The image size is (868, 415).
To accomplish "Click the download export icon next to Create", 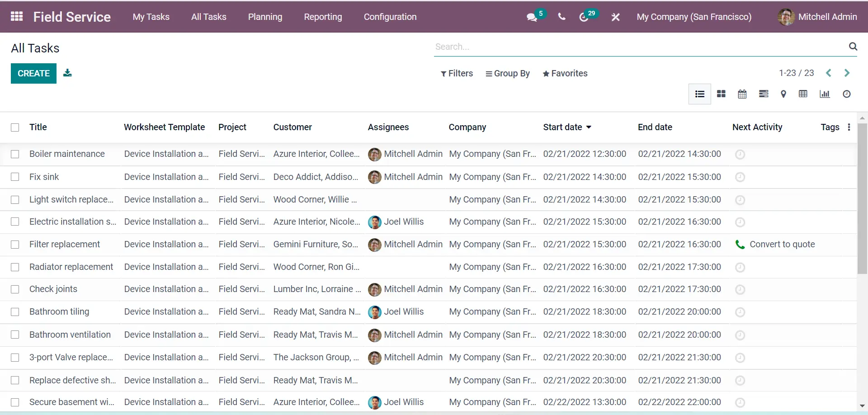I will coord(67,73).
